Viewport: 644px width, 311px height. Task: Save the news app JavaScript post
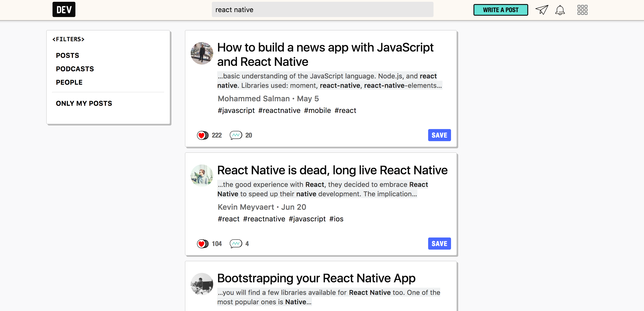439,135
